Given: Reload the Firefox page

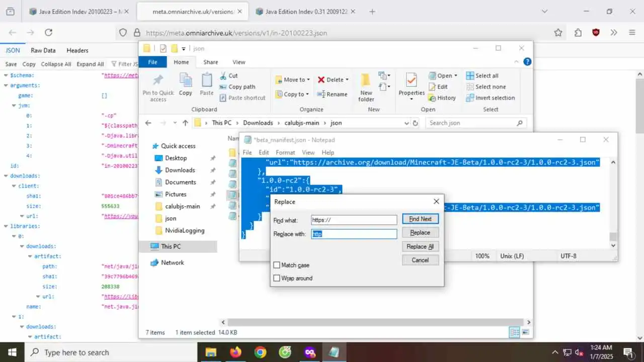Looking at the screenshot, I should [48, 33].
